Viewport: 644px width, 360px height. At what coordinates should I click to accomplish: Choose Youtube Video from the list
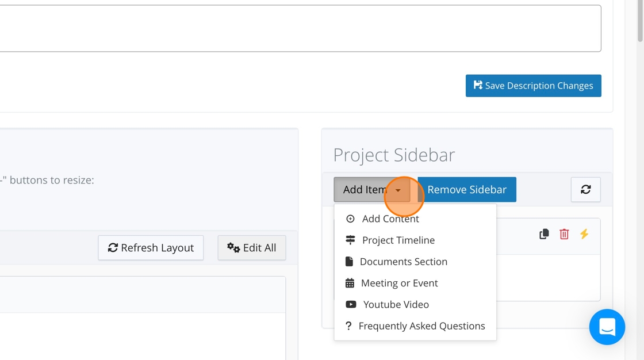396,304
